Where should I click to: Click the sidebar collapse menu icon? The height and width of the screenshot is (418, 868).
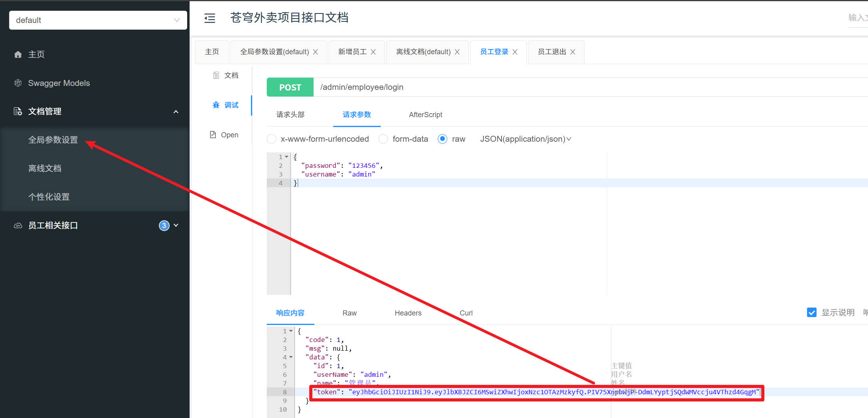click(x=209, y=18)
